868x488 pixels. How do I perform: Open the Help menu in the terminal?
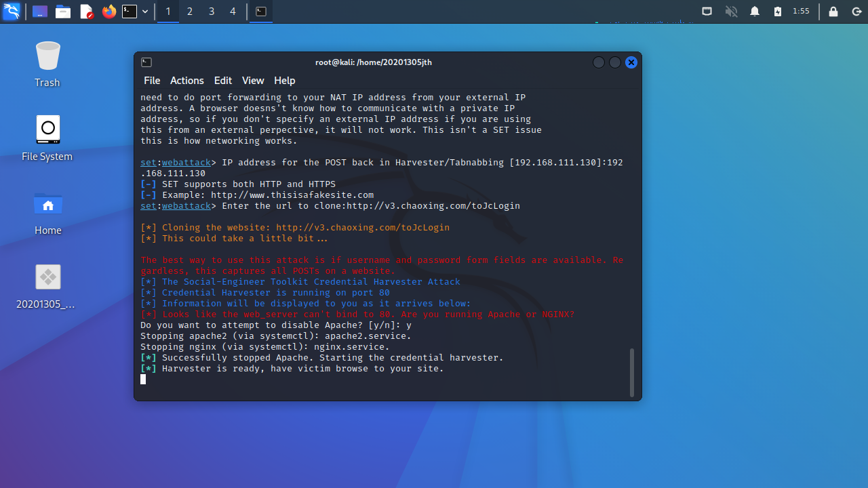point(285,81)
